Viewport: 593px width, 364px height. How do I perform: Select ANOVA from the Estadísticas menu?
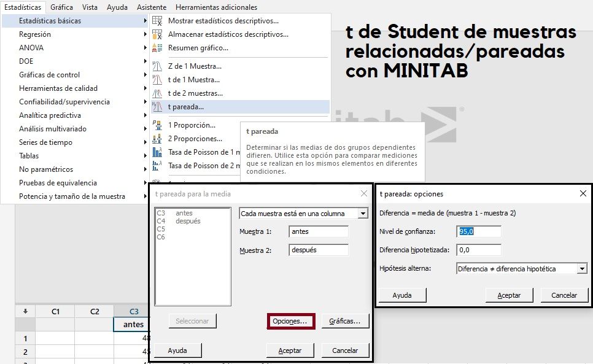[x=31, y=48]
